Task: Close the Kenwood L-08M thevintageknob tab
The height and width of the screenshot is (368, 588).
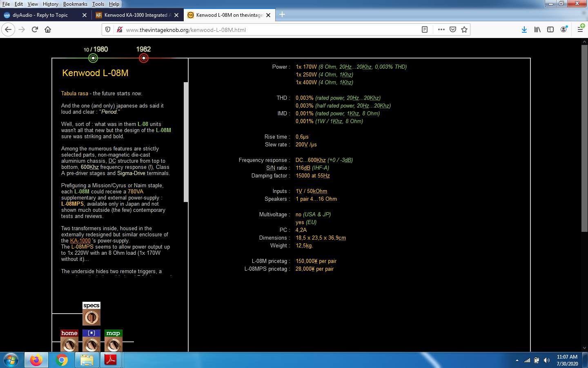Action: tap(268, 15)
